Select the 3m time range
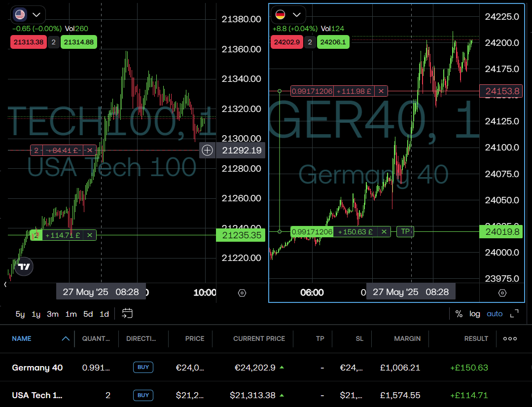The height and width of the screenshot is (407, 532). click(x=53, y=314)
